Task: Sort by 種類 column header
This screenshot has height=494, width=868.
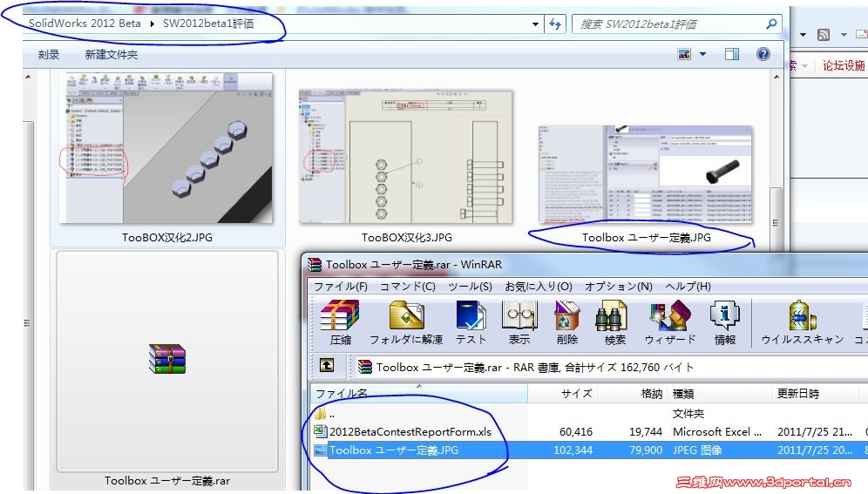Action: pyautogui.click(x=720, y=393)
